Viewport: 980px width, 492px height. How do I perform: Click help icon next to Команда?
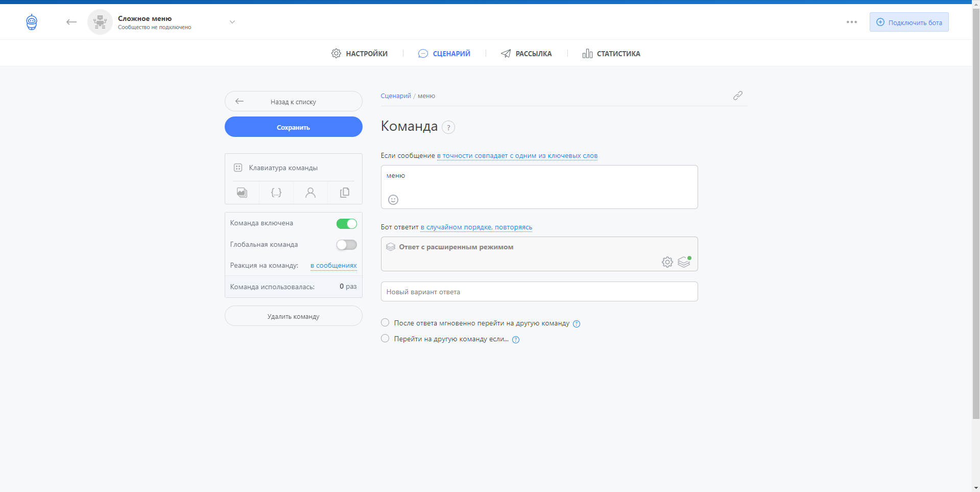point(448,127)
